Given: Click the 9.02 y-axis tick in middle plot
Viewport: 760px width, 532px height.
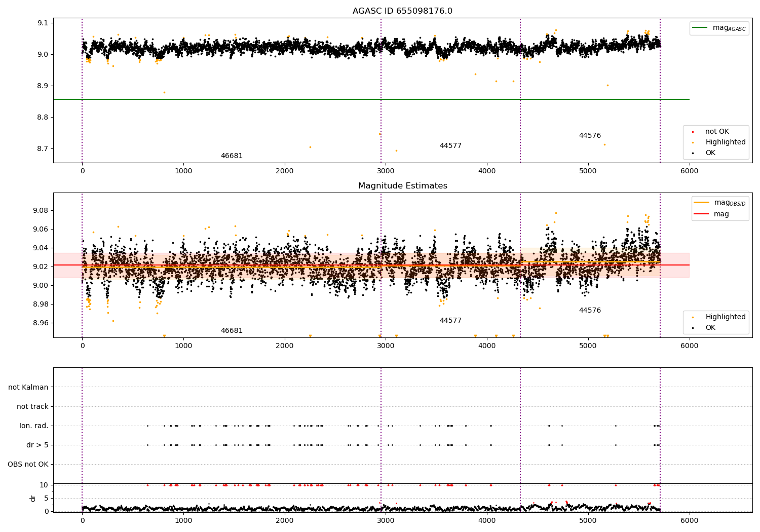Looking at the screenshot, I should [x=40, y=267].
